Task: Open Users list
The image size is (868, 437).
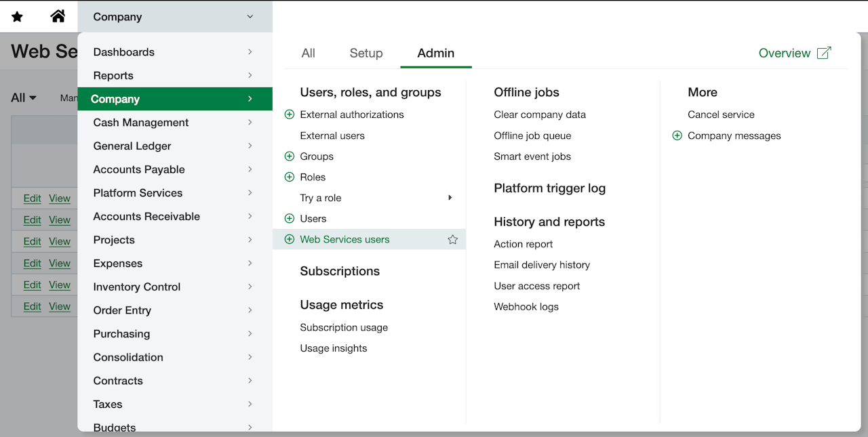Action: [x=313, y=218]
